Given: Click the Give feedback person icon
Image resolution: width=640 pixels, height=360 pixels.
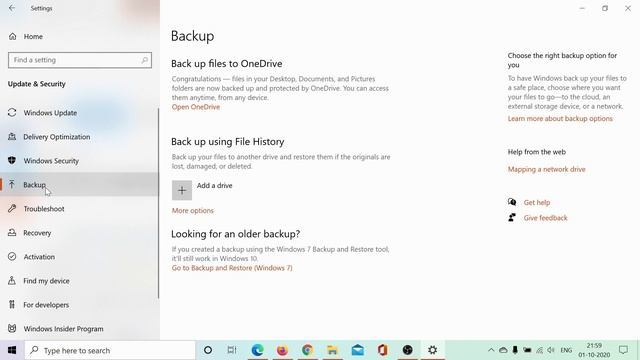Looking at the screenshot, I should pos(512,218).
